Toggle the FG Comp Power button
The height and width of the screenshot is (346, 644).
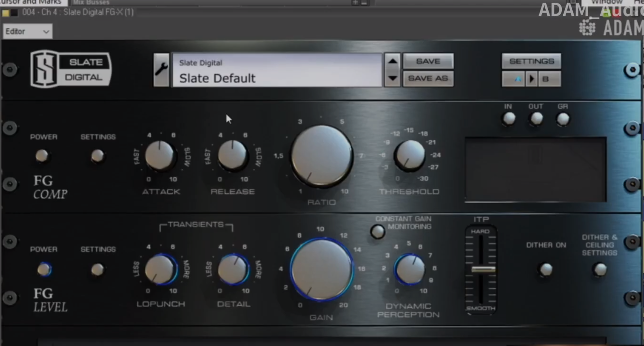click(42, 156)
